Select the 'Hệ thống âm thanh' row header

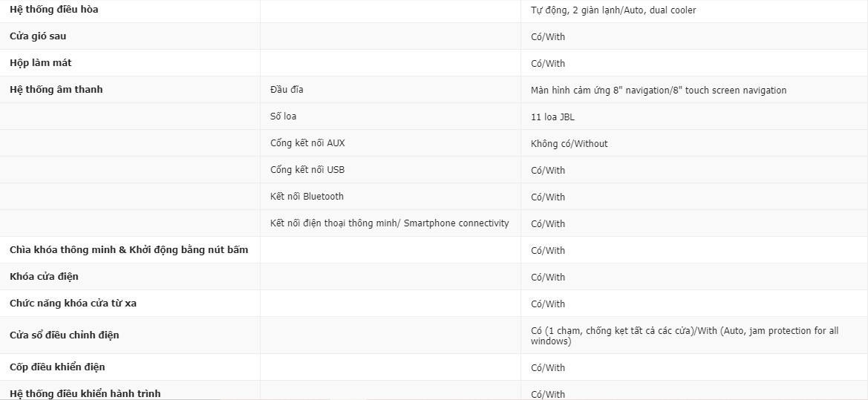coord(56,90)
